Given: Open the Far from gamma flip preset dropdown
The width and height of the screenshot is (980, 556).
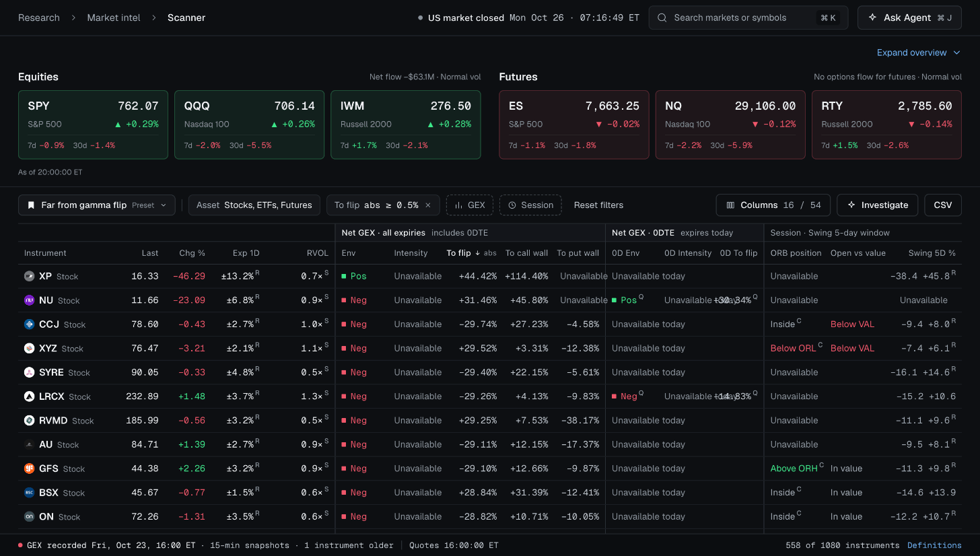Looking at the screenshot, I should click(x=97, y=205).
